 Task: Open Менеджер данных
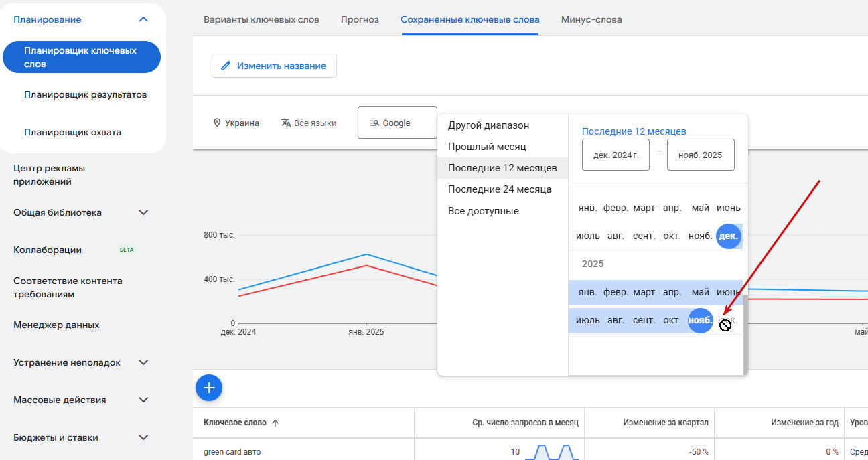tap(56, 325)
